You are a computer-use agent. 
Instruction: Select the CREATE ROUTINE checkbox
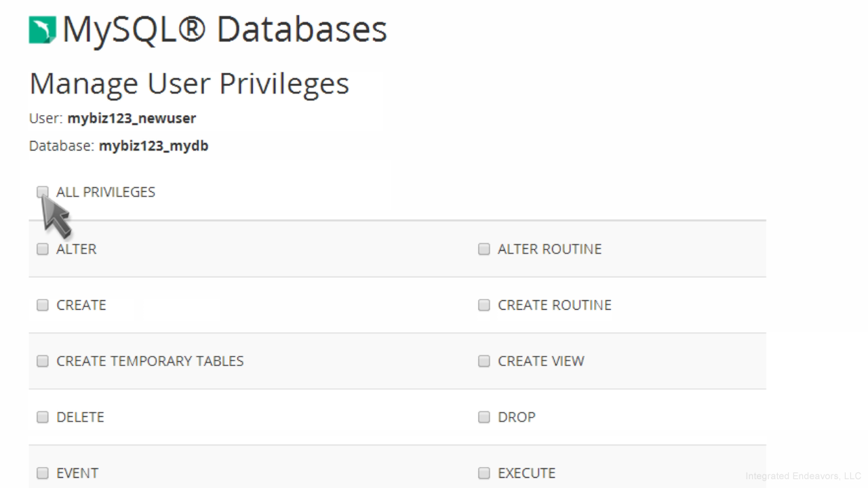click(484, 305)
